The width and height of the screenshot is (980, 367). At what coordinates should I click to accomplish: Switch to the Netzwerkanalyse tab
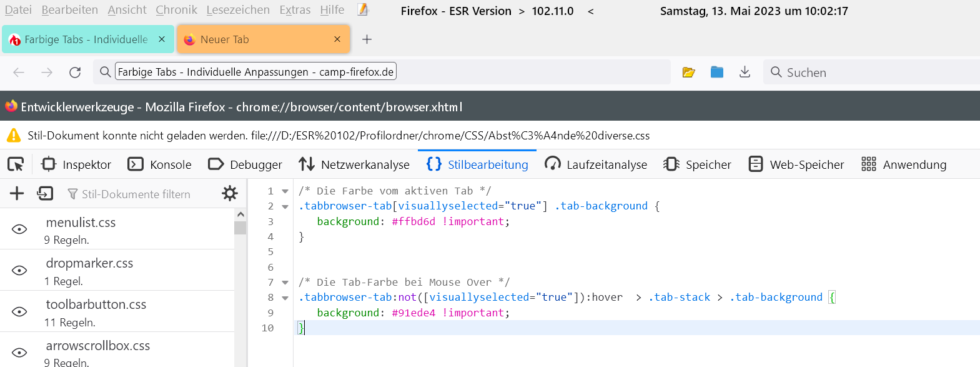pyautogui.click(x=354, y=164)
